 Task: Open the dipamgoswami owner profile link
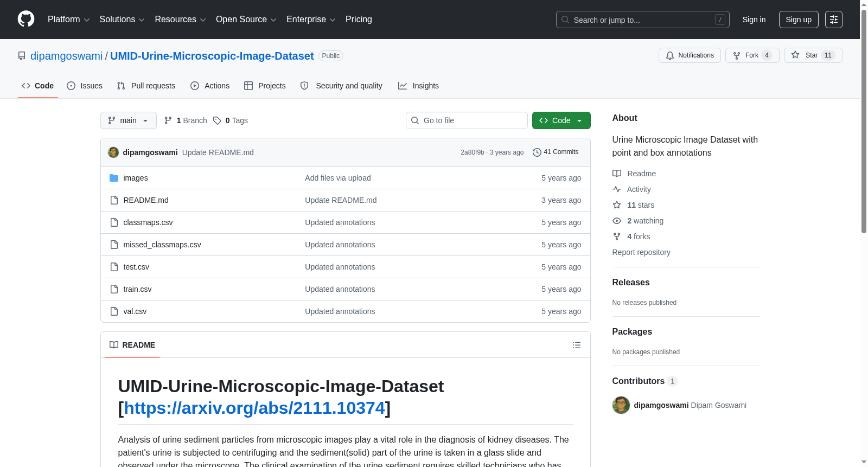tap(66, 56)
